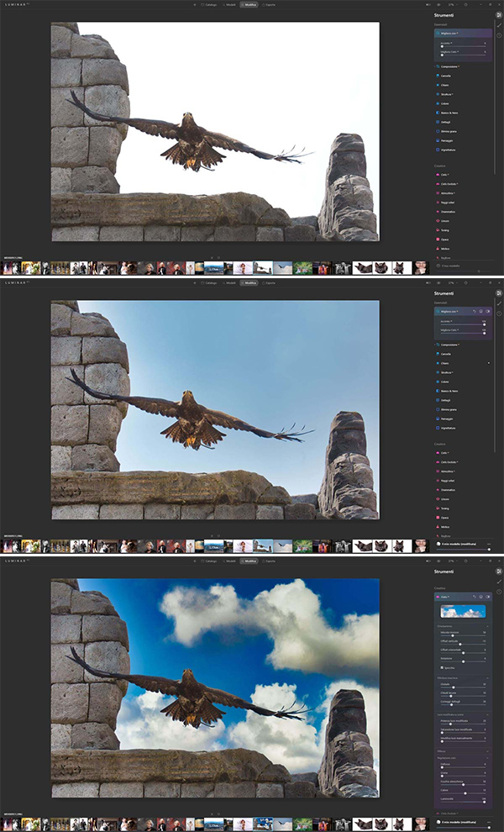This screenshot has height=832, width=504.
Task: Open the history clock icon beside the cloudy-sky panel
Action: (x=498, y=592)
